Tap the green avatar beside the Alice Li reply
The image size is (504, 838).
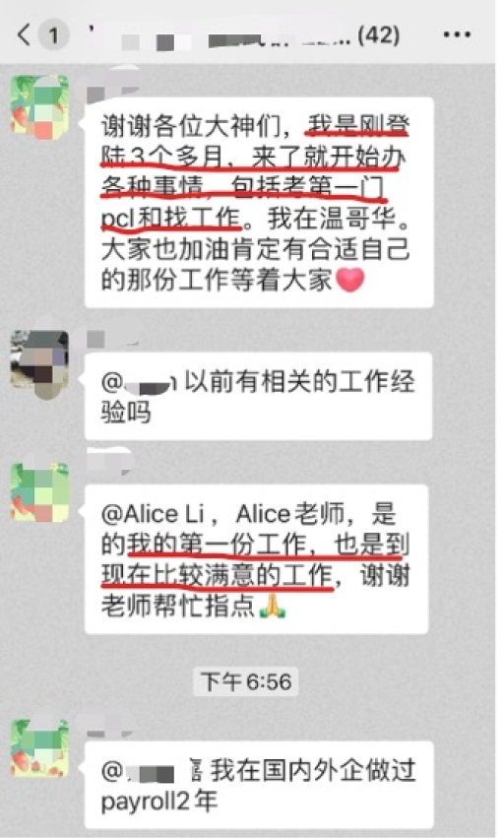pyautogui.click(x=40, y=492)
